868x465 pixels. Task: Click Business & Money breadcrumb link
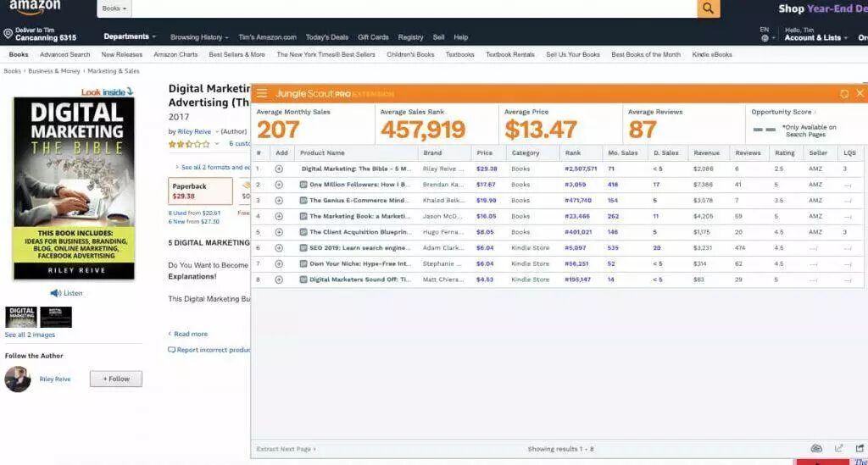click(54, 71)
